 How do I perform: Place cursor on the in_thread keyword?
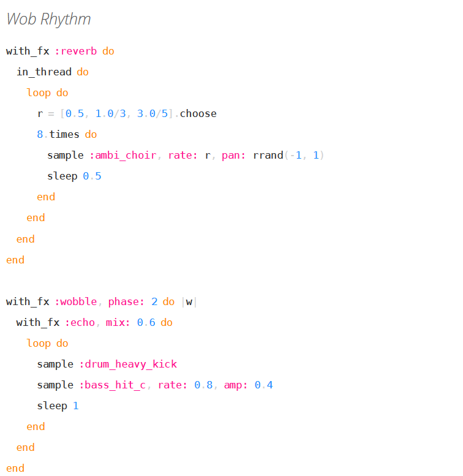point(43,72)
